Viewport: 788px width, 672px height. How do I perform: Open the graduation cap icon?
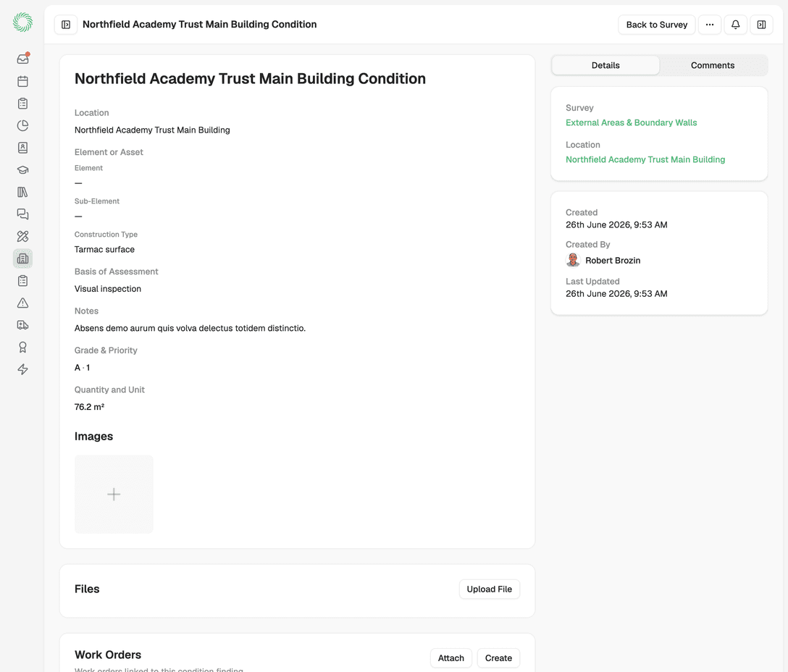[22, 170]
